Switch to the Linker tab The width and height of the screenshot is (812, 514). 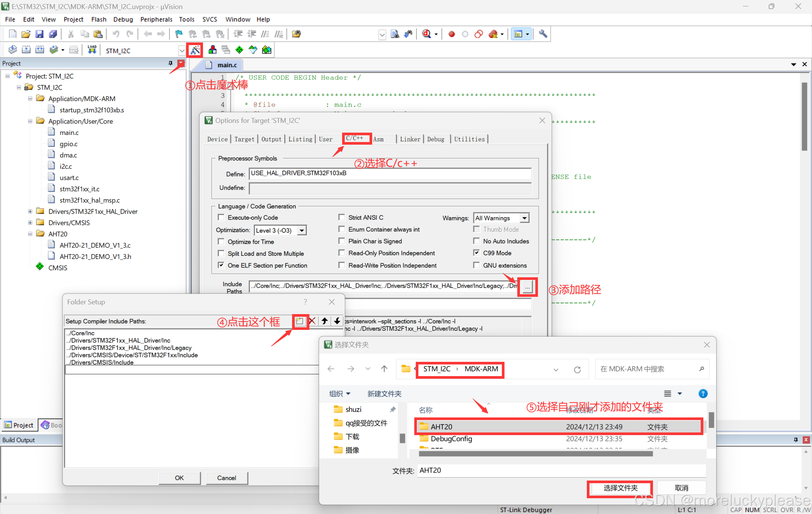click(410, 139)
